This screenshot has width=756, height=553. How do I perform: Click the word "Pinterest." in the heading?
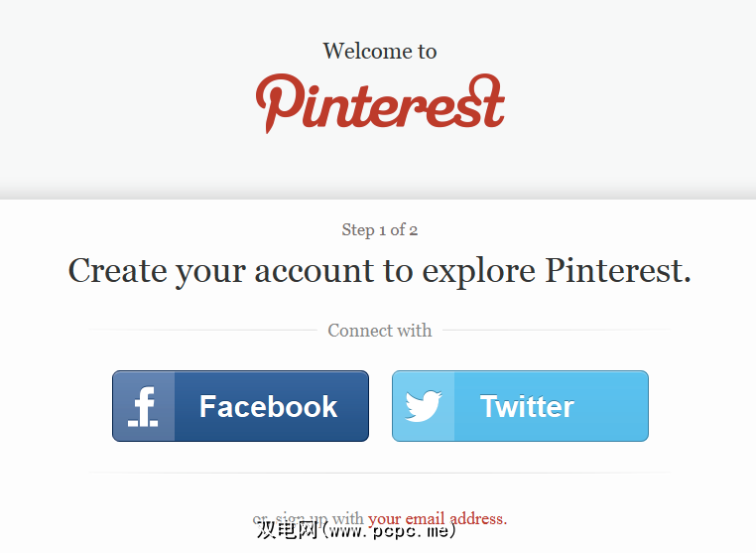tap(618, 271)
